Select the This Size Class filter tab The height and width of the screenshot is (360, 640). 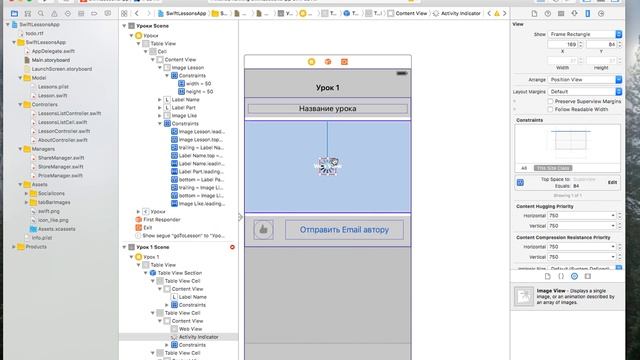(x=553, y=168)
